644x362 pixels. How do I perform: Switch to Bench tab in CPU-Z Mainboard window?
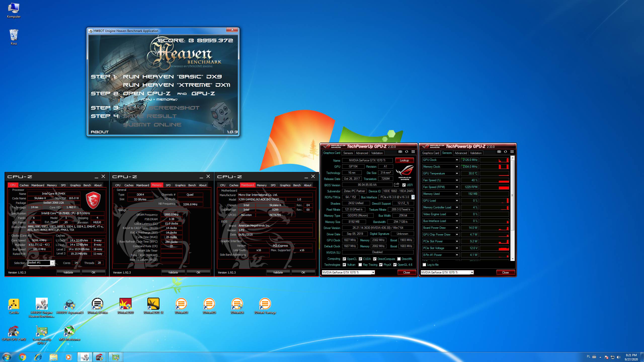[x=297, y=185]
